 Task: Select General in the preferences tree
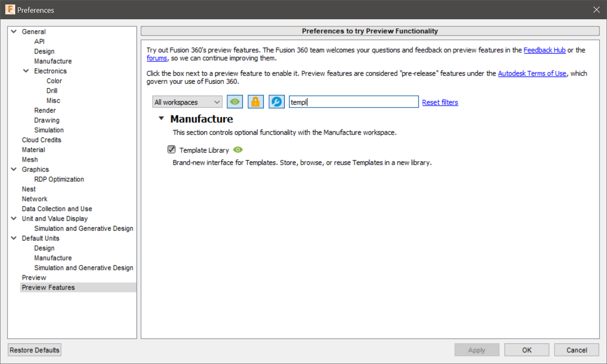[34, 32]
